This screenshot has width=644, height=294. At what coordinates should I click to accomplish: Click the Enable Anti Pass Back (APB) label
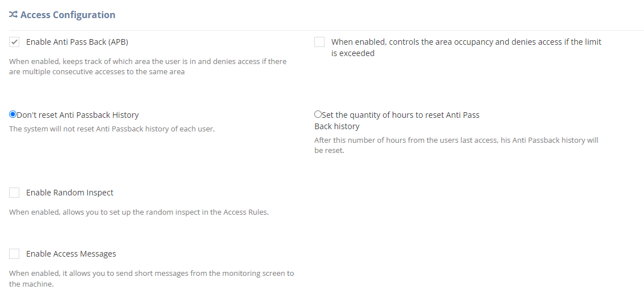[x=80, y=42]
